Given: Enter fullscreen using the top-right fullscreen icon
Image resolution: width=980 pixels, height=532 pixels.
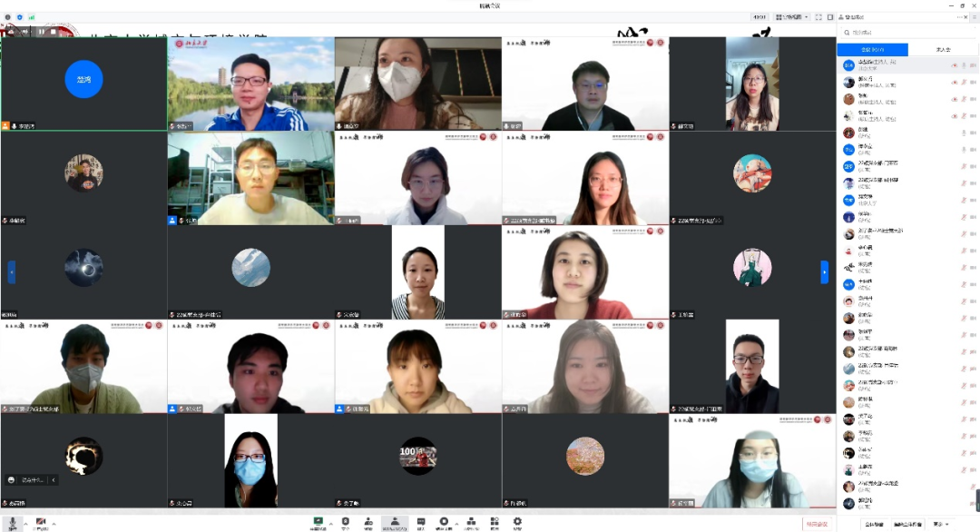Looking at the screenshot, I should pos(818,17).
